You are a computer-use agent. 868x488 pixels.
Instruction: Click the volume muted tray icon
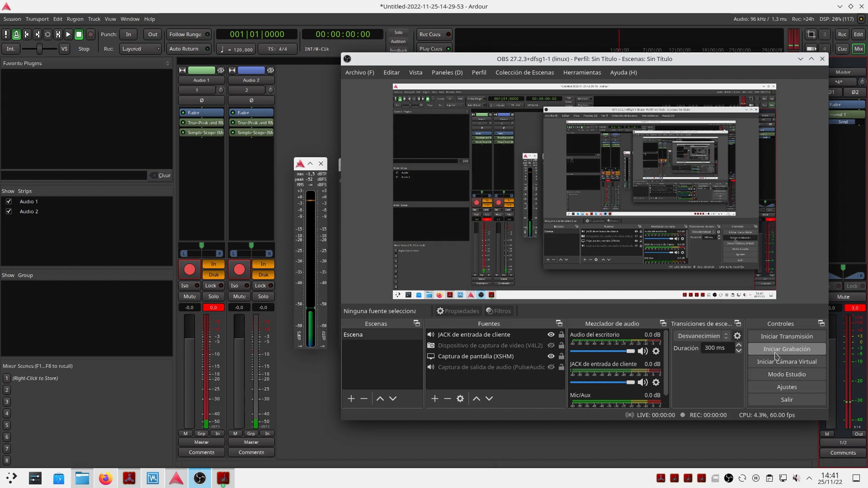796,478
